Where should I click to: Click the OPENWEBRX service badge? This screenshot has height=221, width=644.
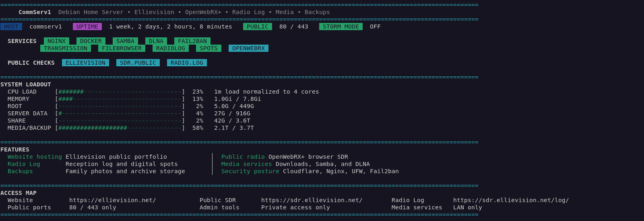248,48
